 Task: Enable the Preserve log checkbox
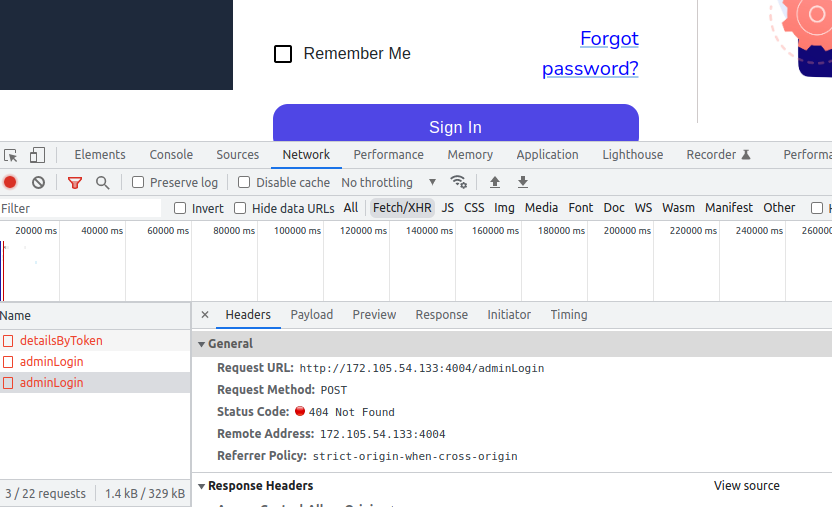[x=139, y=182]
